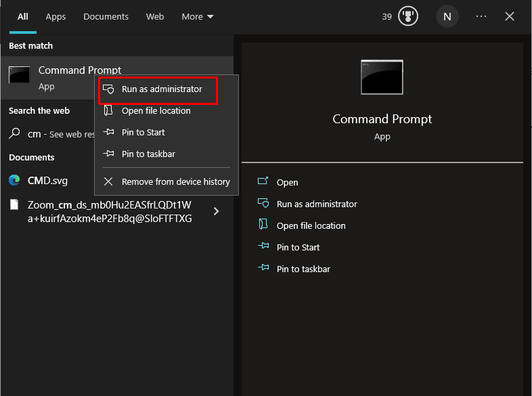Open the rewards trophy icon
The image size is (532, 396).
[408, 16]
